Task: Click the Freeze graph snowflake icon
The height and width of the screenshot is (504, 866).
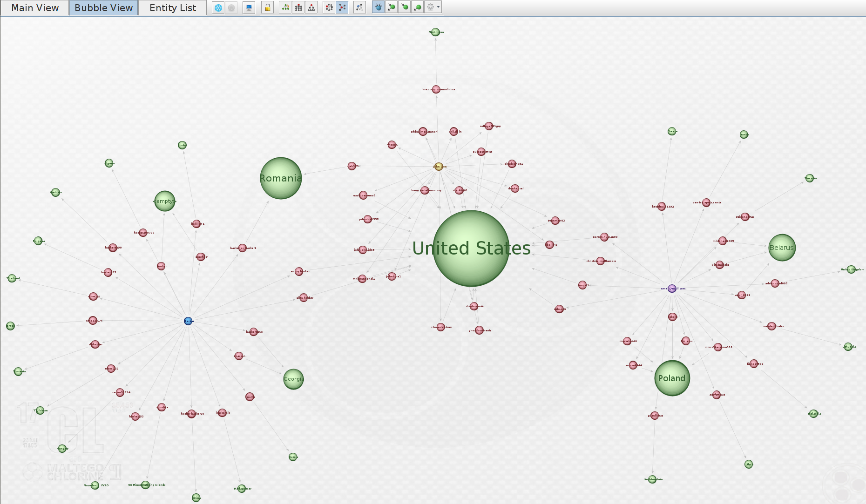Action: [218, 7]
